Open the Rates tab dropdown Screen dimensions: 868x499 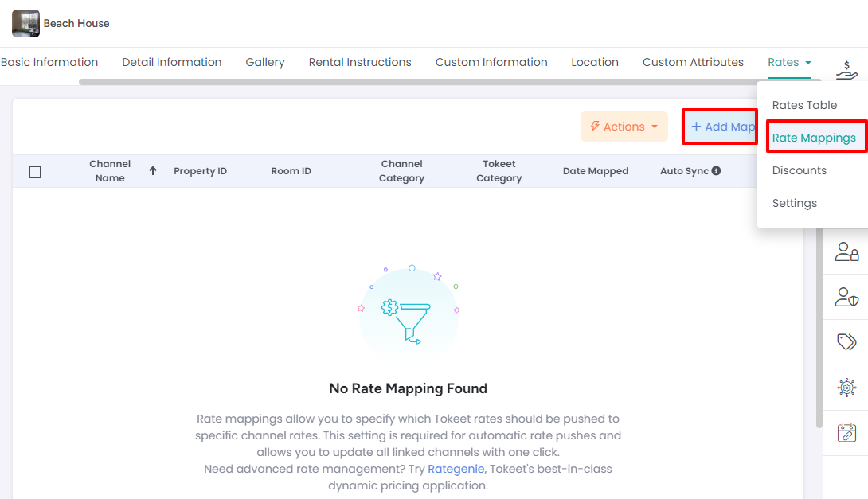pyautogui.click(x=789, y=62)
